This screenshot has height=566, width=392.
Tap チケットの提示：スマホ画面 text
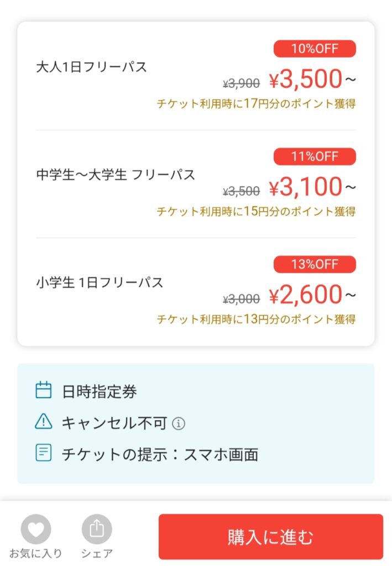coord(160,454)
